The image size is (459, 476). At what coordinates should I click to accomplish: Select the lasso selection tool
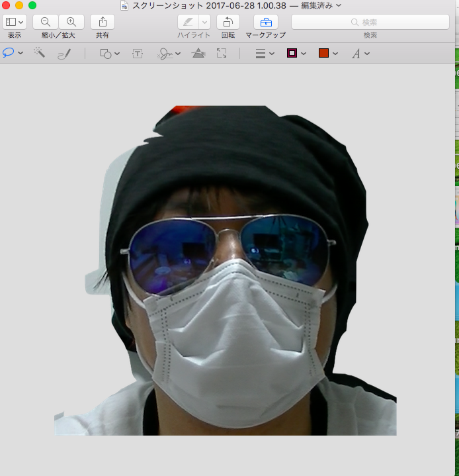click(x=8, y=53)
